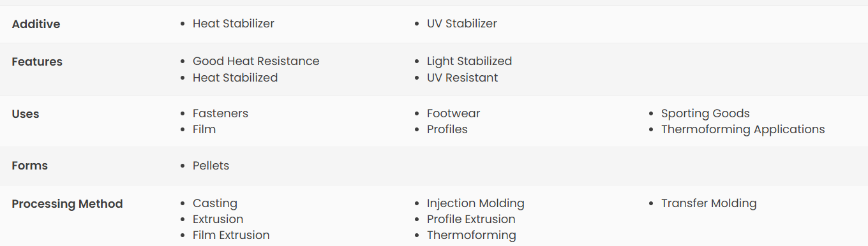
Task: Click the Footwear use entry
Action: [454, 113]
